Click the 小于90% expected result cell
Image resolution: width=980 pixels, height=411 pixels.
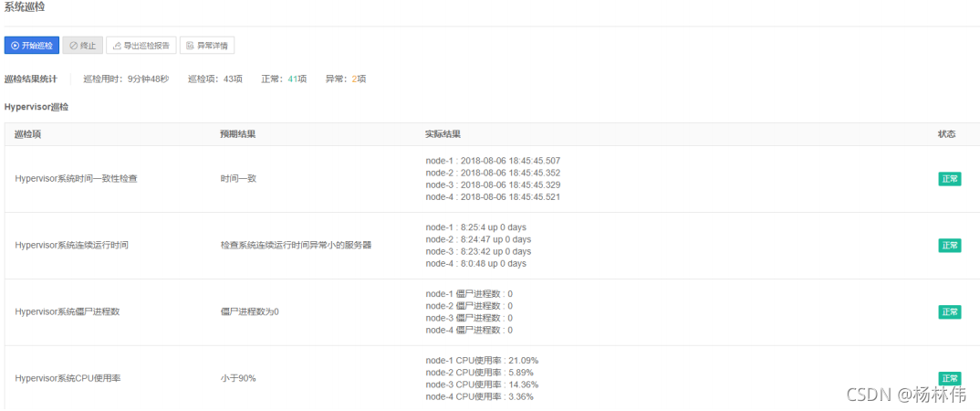(x=238, y=378)
